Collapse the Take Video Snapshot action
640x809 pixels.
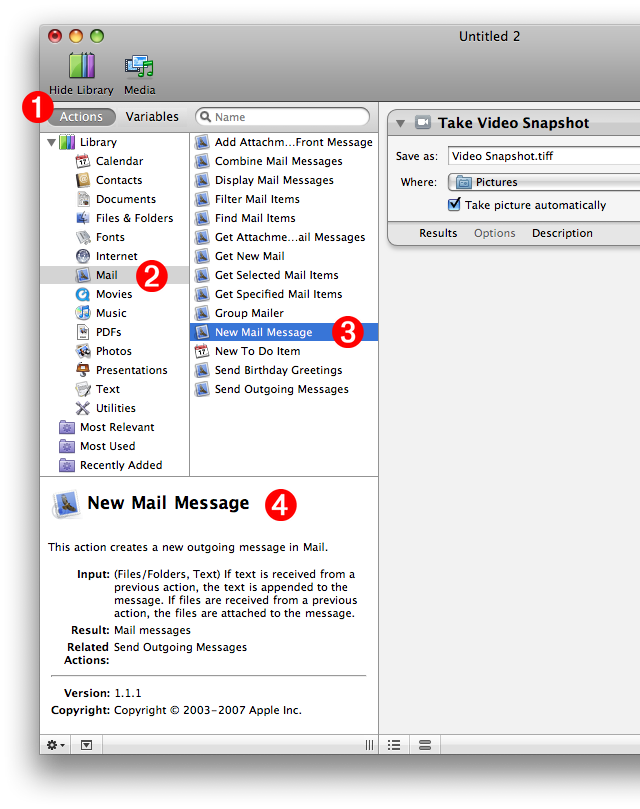pyautogui.click(x=400, y=123)
